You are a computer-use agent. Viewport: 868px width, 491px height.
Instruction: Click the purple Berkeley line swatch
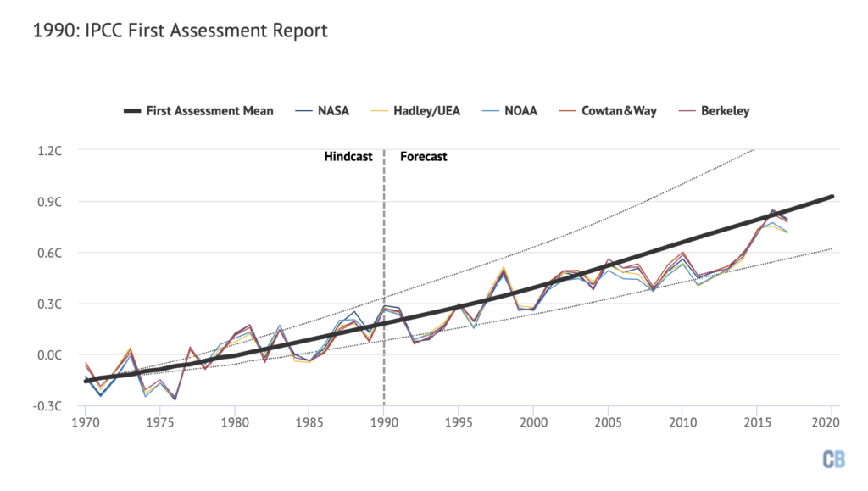pos(687,111)
